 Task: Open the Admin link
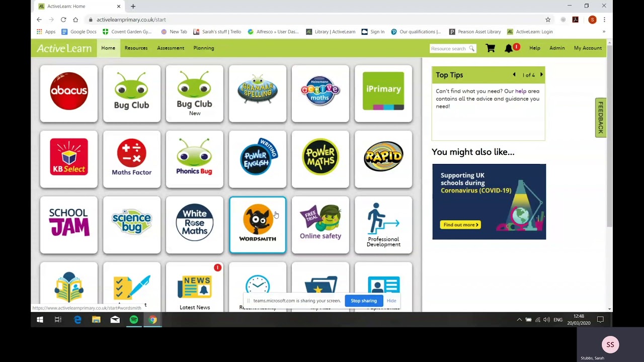point(557,48)
